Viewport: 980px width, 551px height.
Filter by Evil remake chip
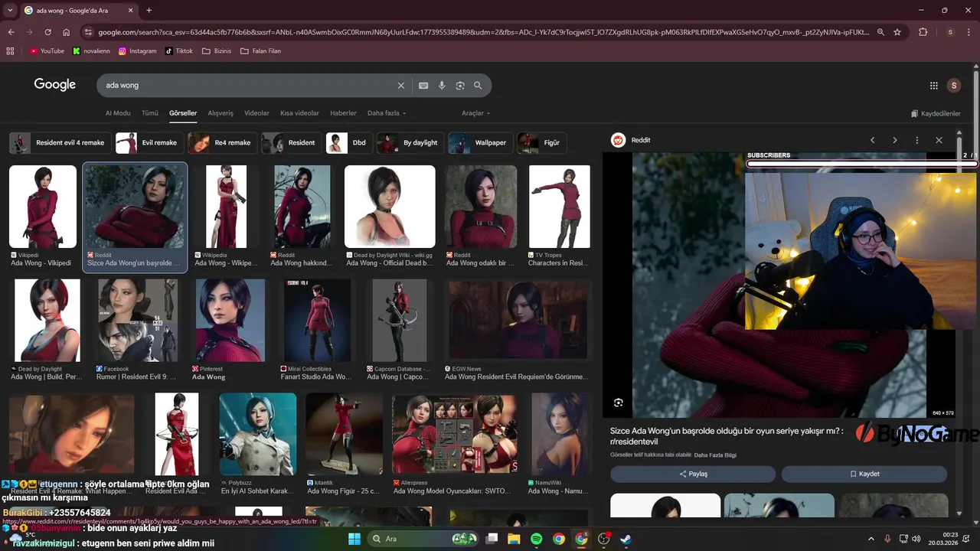(149, 143)
